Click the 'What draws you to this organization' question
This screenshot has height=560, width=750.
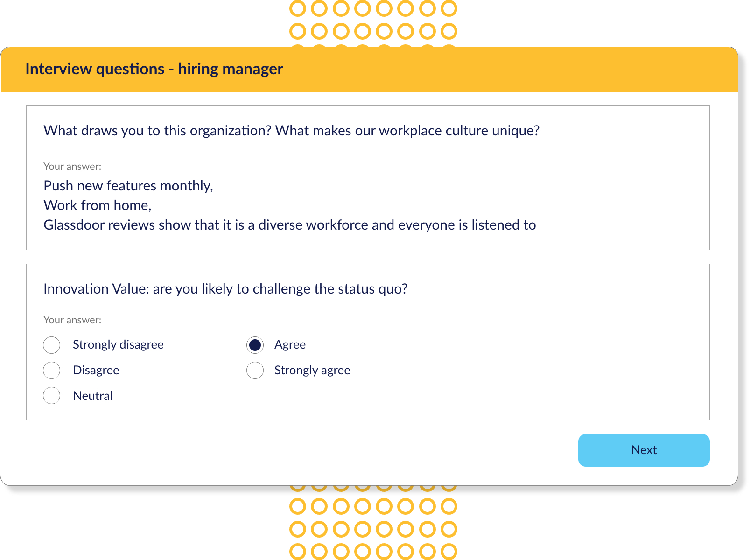291,131
